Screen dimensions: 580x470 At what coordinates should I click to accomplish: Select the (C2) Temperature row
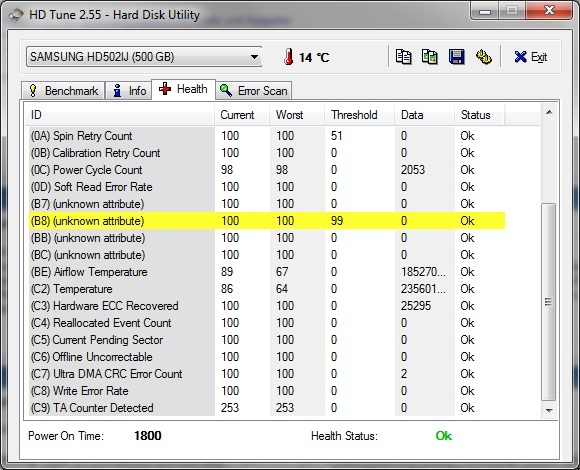coord(266,289)
